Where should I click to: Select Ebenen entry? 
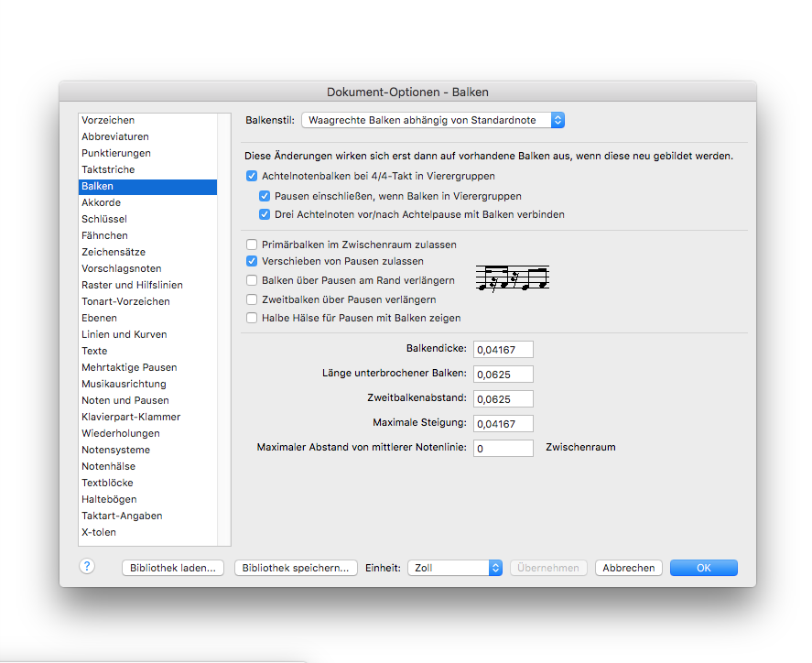click(147, 318)
